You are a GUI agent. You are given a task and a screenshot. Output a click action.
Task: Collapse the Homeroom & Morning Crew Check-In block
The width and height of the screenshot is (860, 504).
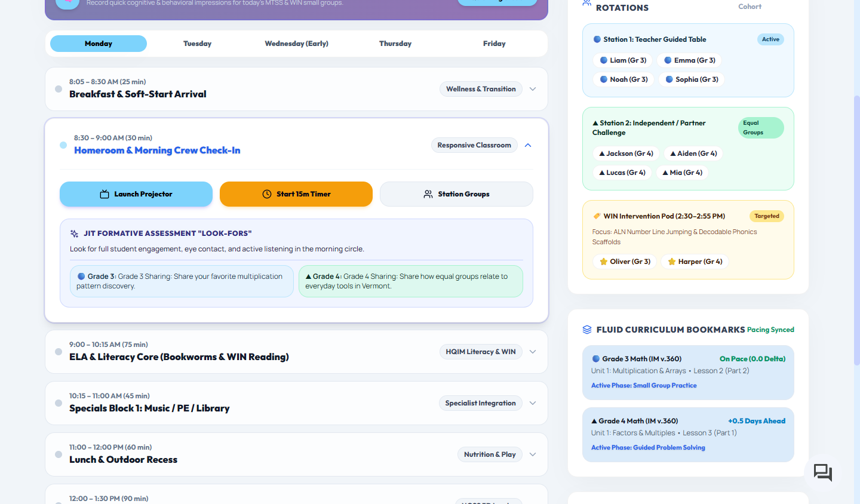tap(528, 145)
